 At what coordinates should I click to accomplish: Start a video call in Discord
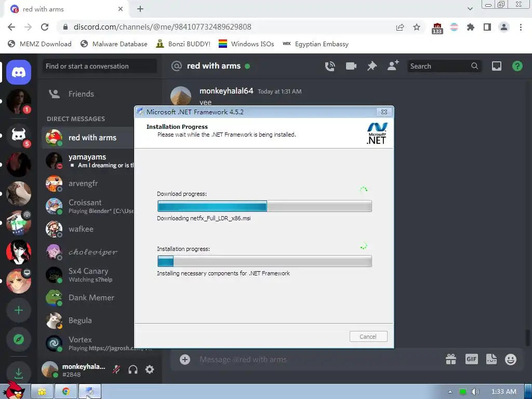(x=351, y=66)
